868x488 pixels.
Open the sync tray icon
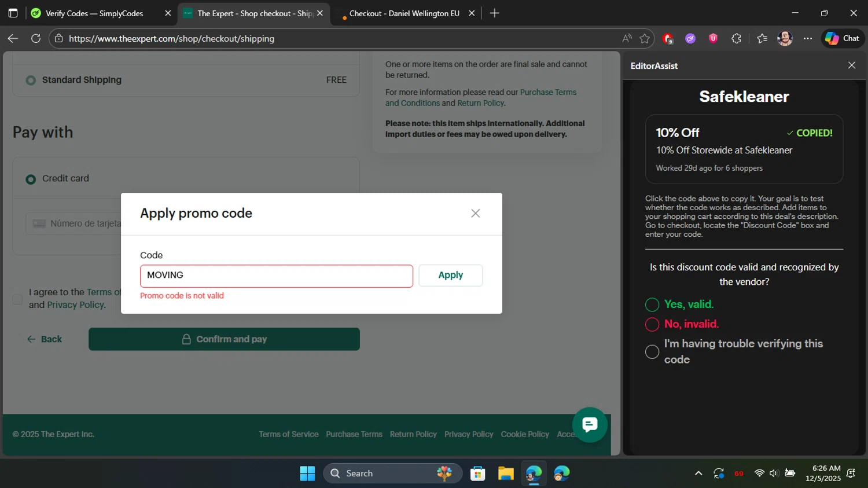pos(719,474)
